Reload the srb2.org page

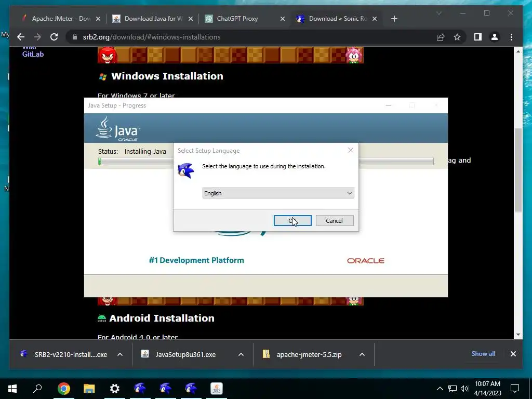point(54,37)
